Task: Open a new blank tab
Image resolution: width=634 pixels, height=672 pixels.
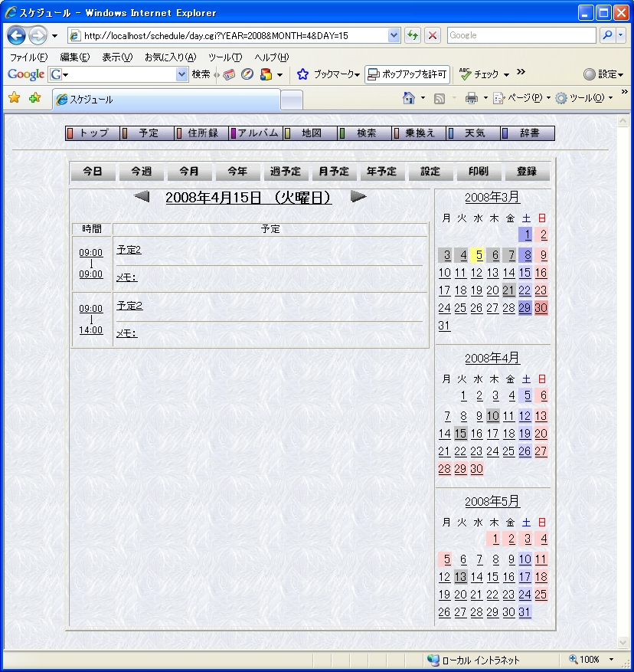Action: tap(292, 100)
